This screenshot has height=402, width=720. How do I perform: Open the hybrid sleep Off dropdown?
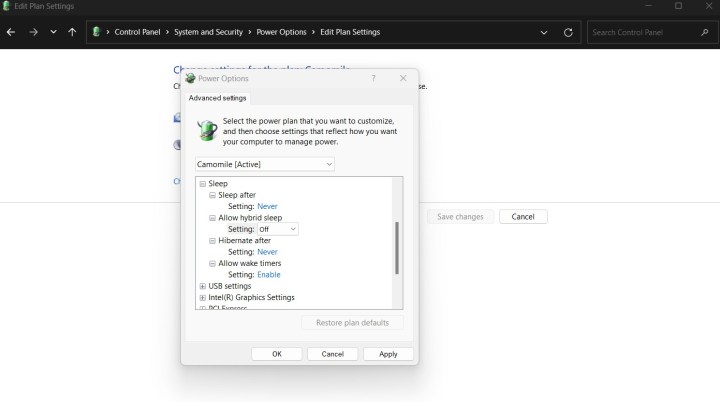click(x=278, y=229)
